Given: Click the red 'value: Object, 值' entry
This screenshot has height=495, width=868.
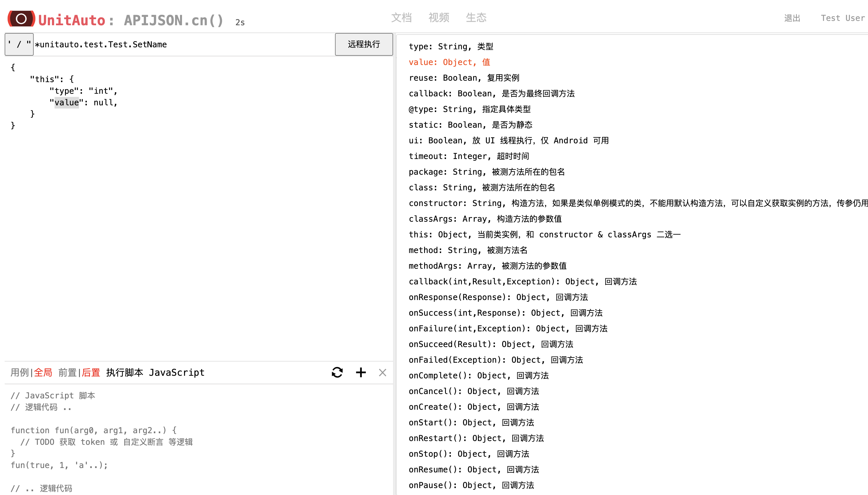Looking at the screenshot, I should point(449,62).
